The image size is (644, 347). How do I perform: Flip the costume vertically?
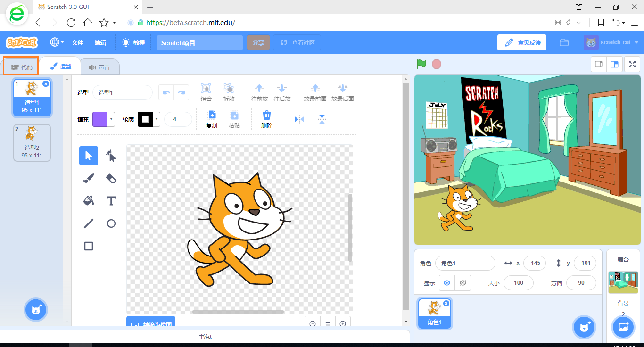[x=322, y=119]
